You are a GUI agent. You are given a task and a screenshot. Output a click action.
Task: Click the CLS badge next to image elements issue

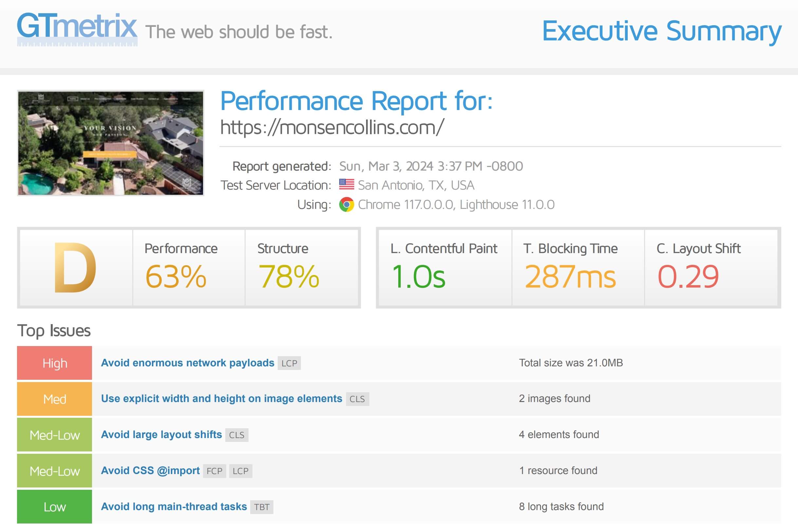[x=357, y=399]
